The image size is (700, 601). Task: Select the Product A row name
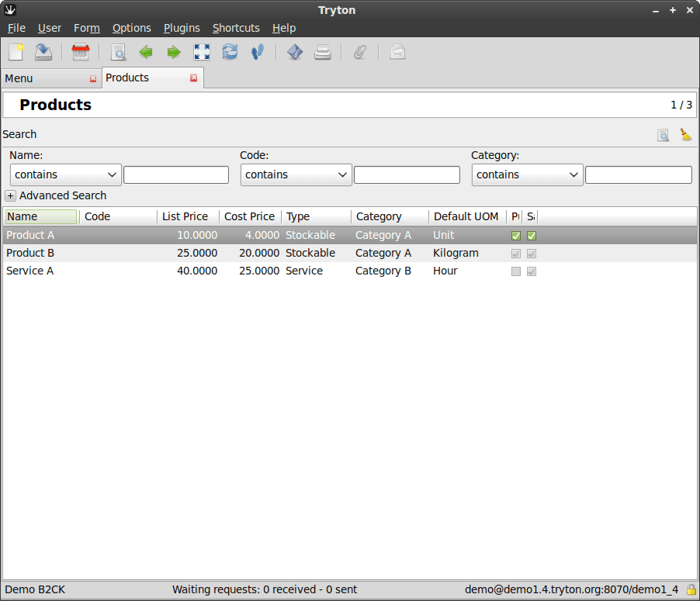[30, 235]
